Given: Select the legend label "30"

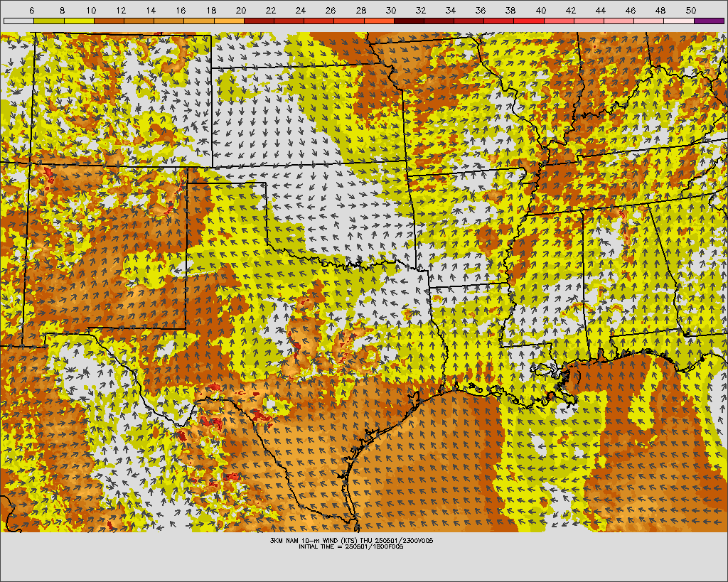Looking at the screenshot, I should [x=391, y=11].
